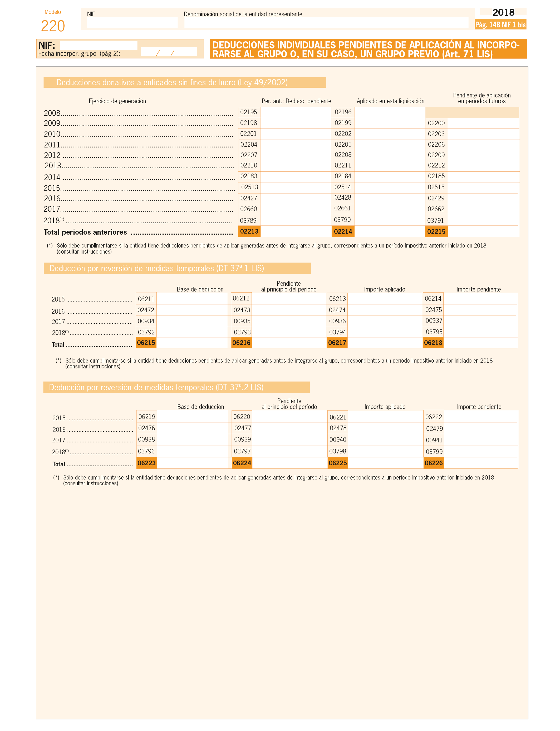Viewport: 560px width, 731px height.
Task: Click input field for box 06221
Action: (x=386, y=417)
